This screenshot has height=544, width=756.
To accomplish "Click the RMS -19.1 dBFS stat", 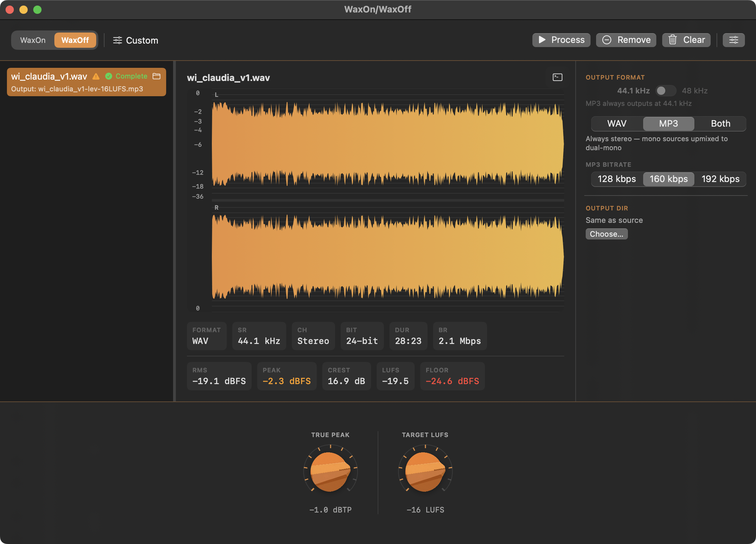I will [x=219, y=376].
